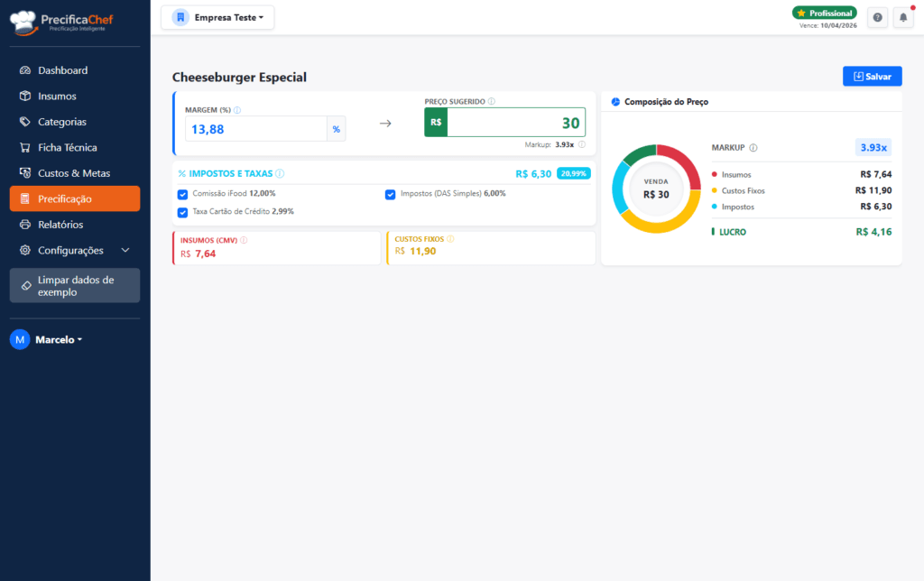
Task: Click info icon beside Markup 3.93x under price
Action: (x=582, y=144)
